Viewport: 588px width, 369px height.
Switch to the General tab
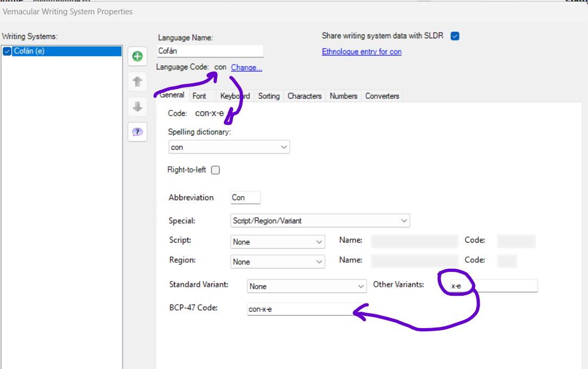(172, 95)
